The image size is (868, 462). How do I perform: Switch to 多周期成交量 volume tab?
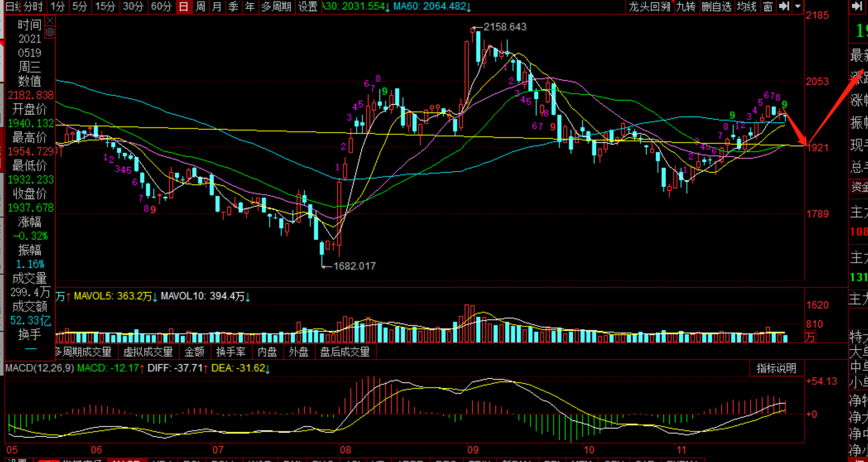pyautogui.click(x=83, y=352)
